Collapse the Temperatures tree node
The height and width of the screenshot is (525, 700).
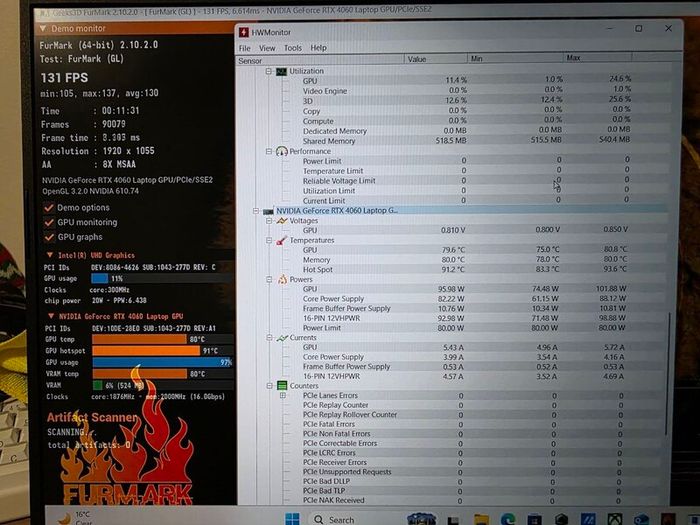269,241
